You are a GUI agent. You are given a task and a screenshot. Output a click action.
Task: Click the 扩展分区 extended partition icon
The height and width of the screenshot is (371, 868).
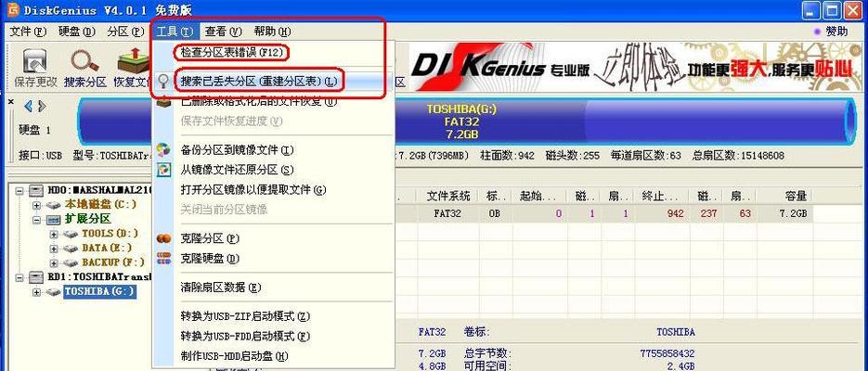point(54,220)
